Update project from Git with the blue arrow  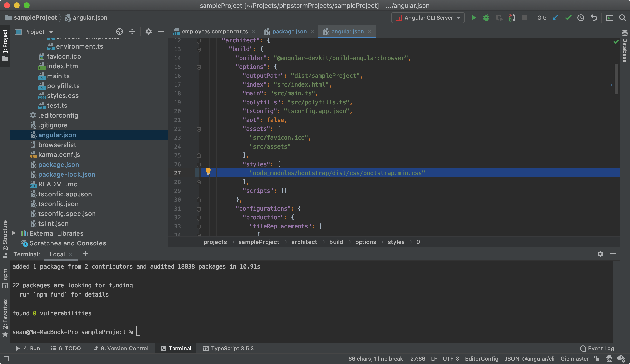pos(555,18)
